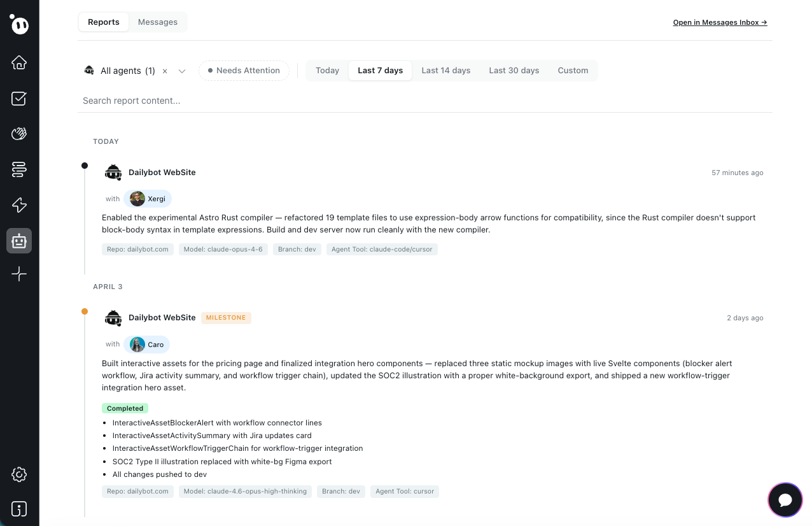Screen dimensions: 812x526
Task: Open the AI agents robot icon in sidebar
Action: click(19, 241)
